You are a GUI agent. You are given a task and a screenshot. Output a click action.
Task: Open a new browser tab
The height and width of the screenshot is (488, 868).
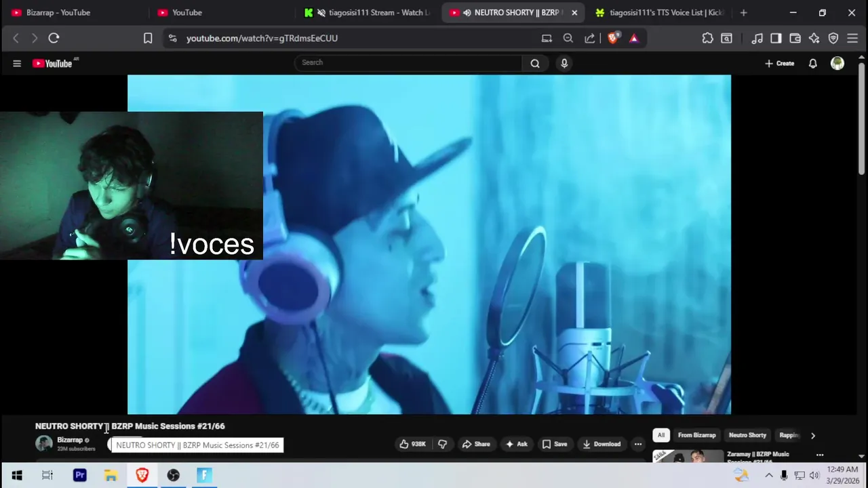click(x=743, y=12)
